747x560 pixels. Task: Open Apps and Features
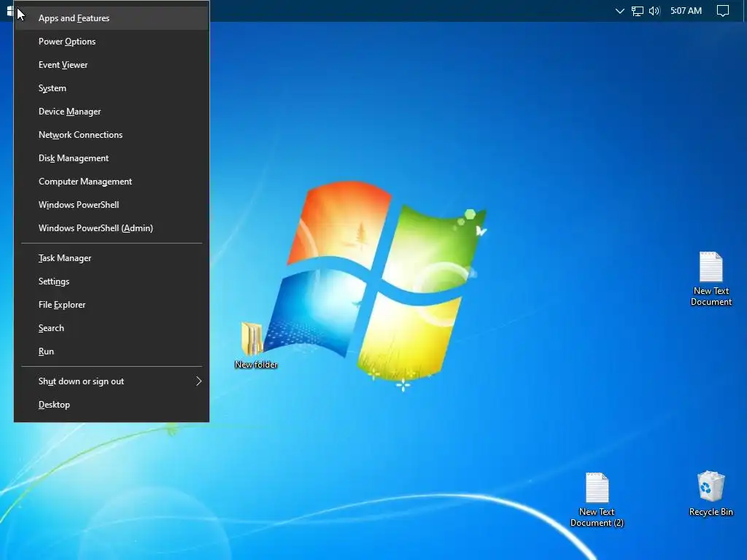point(112,18)
